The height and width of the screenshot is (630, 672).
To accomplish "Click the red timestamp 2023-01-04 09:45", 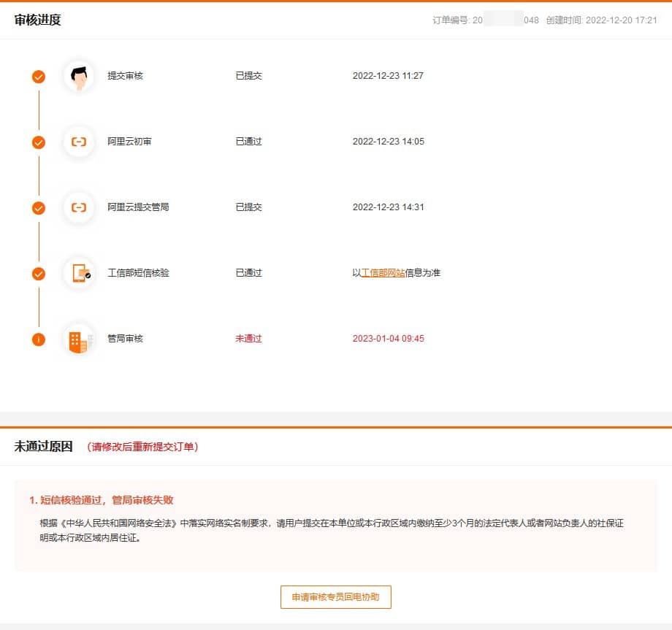I will tap(388, 339).
